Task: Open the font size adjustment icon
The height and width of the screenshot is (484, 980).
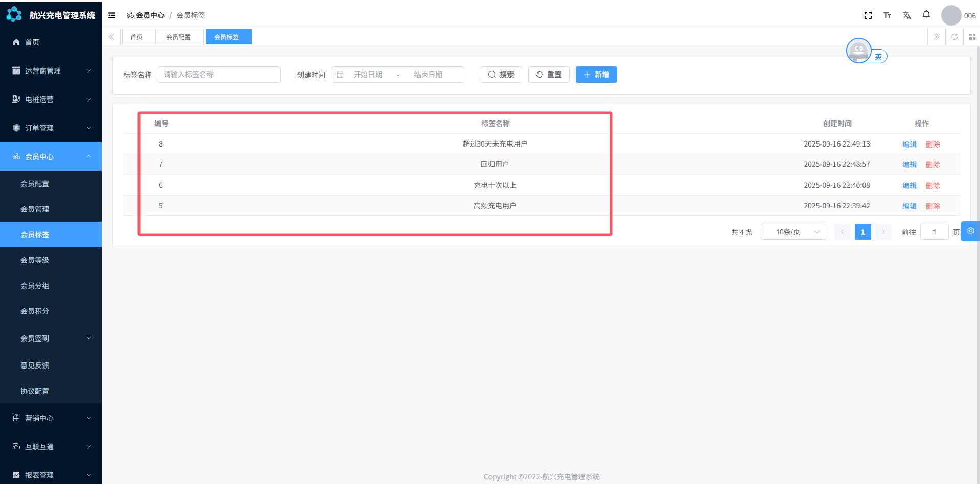Action: tap(887, 15)
